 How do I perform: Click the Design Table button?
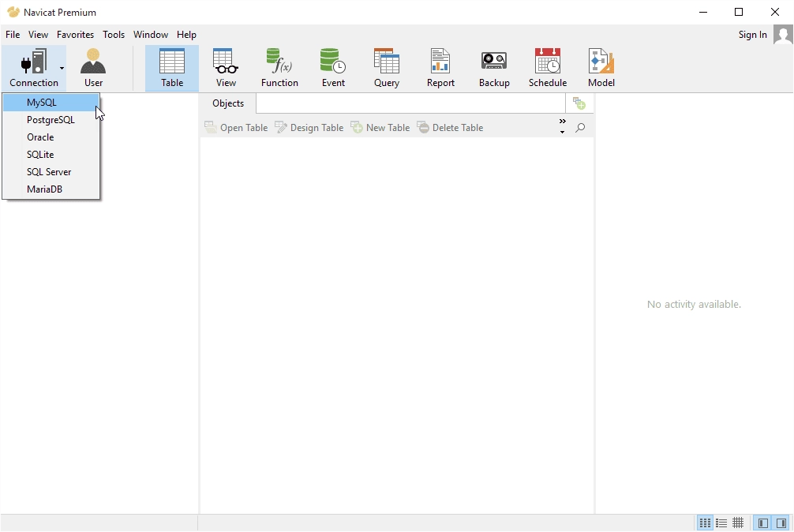pos(309,128)
